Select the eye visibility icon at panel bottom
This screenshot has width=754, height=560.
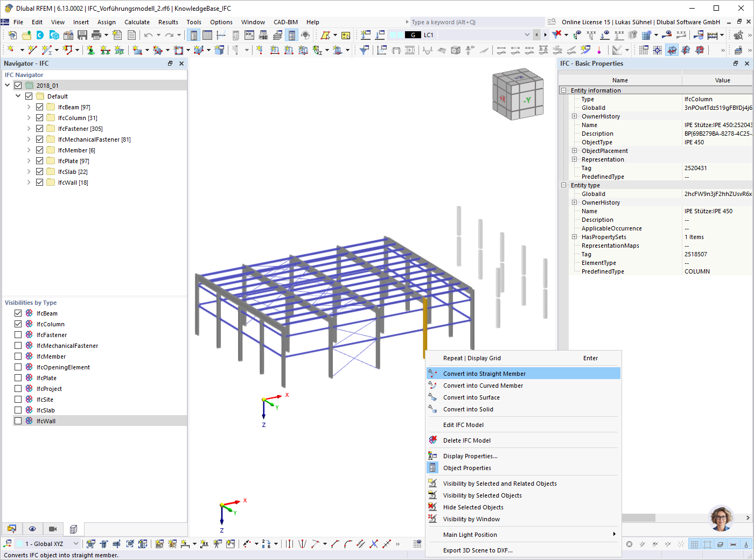click(32, 529)
